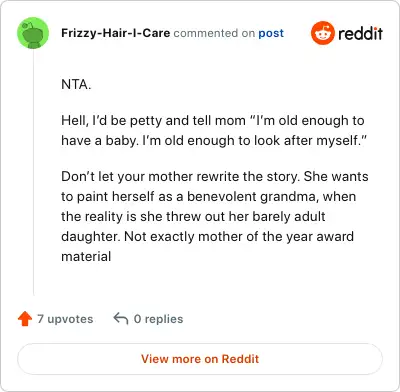Image resolution: width=400 pixels, height=392 pixels.
Task: Click the paragraph starting "Hell, I'd be petty"
Action: tap(214, 130)
